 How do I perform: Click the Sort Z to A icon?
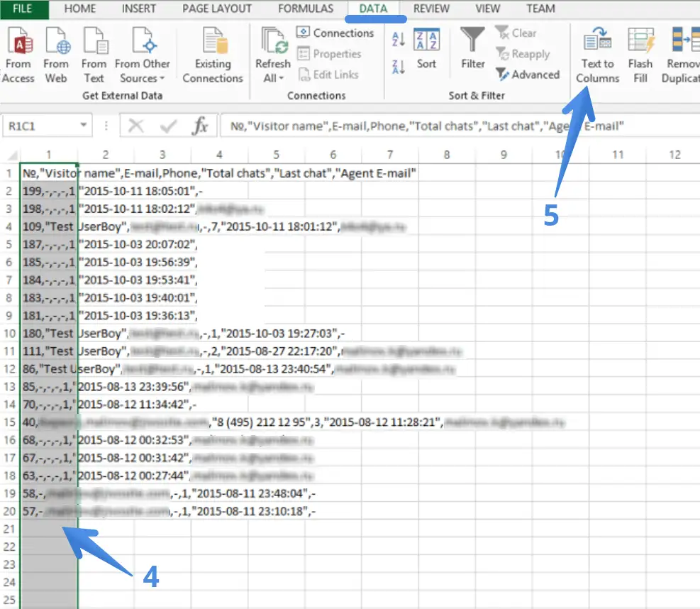(x=398, y=67)
